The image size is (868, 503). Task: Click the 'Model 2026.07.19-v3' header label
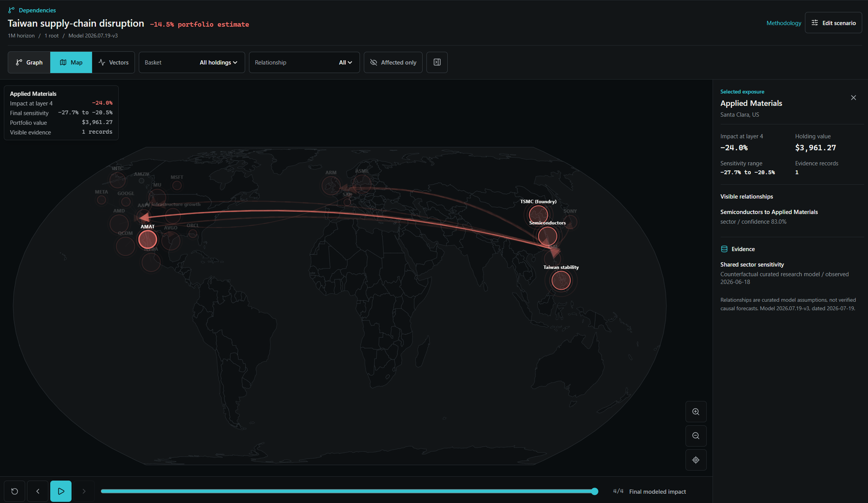(x=93, y=36)
